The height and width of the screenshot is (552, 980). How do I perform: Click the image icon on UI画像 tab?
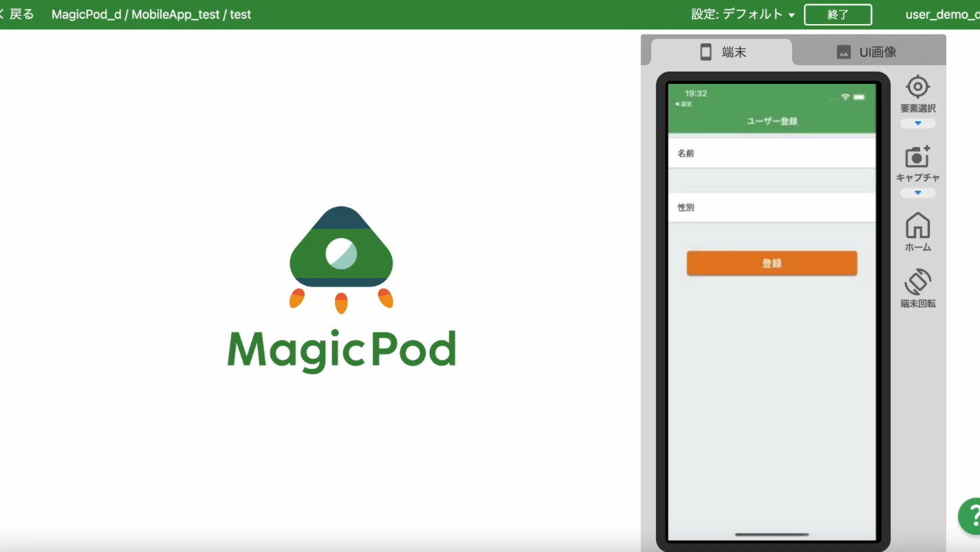click(844, 52)
